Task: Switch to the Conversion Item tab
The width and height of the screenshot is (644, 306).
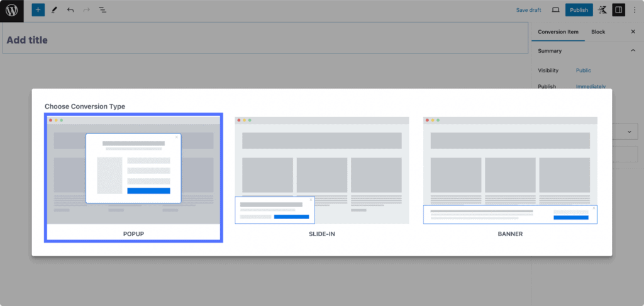Action: pyautogui.click(x=558, y=31)
